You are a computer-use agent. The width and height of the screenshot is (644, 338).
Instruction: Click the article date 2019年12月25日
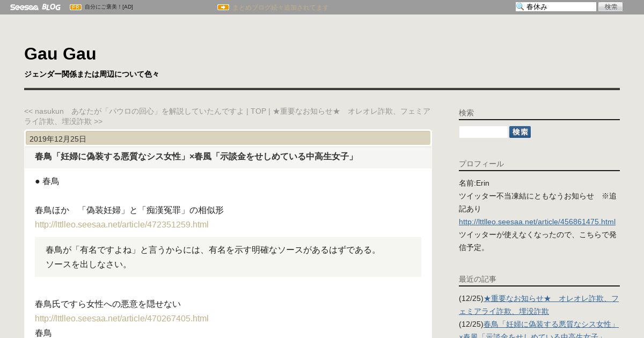tap(58, 139)
